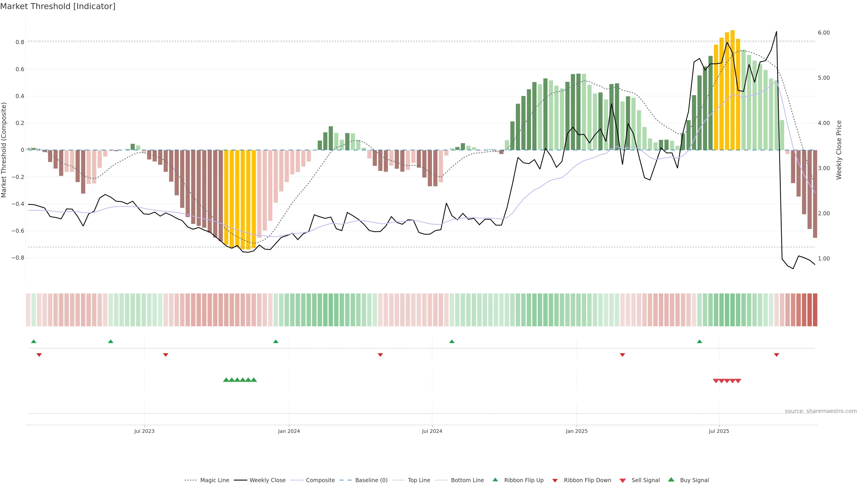This screenshot has width=868, height=488.
Task: Click the Market Threshold [Indicator] title
Action: click(x=58, y=6)
